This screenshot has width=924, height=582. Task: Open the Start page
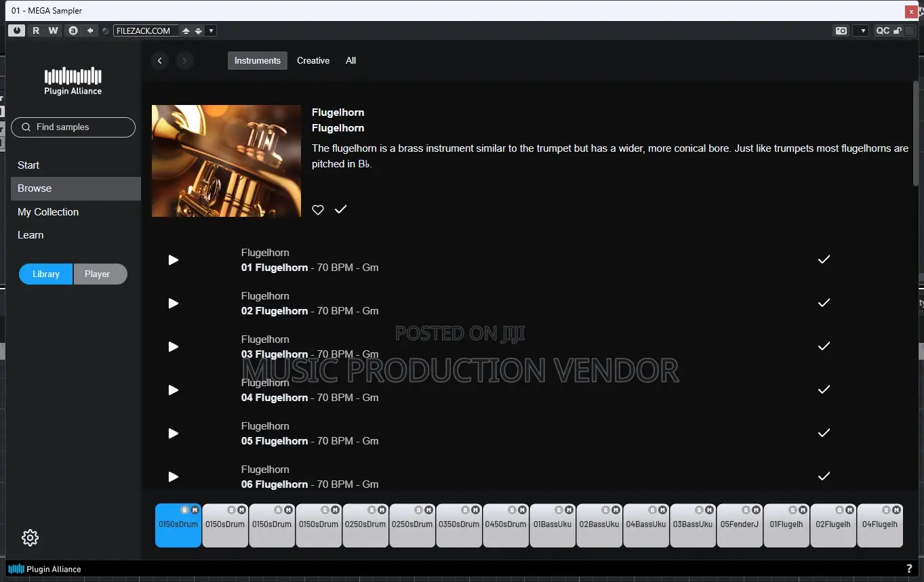coord(28,165)
